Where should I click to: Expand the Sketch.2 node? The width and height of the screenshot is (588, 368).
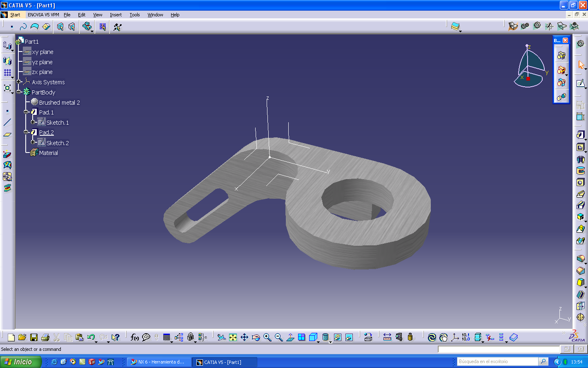coord(33,142)
